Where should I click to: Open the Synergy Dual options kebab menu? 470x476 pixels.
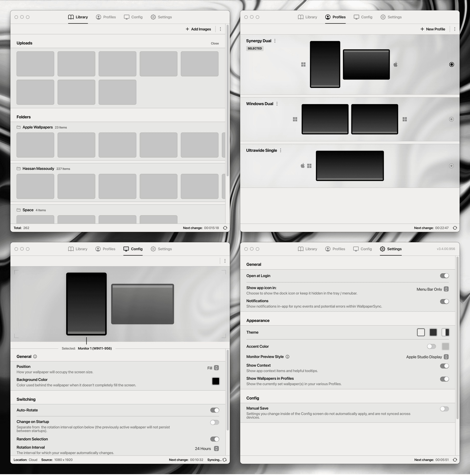[x=275, y=41]
